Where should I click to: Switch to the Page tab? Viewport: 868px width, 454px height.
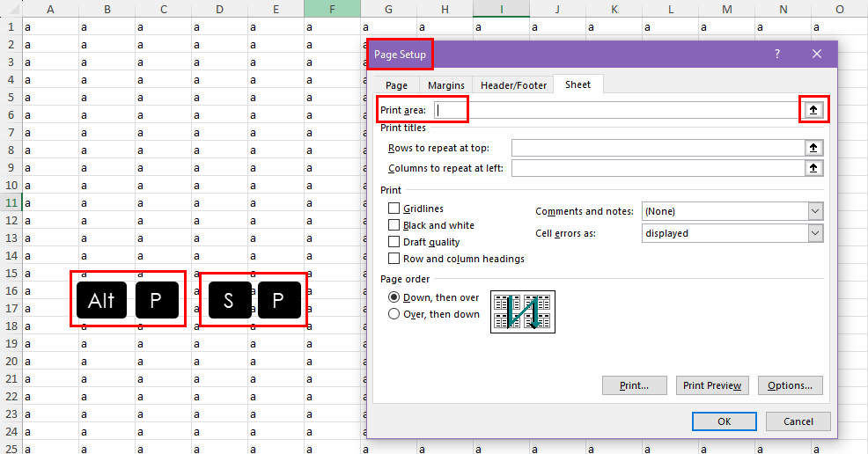click(396, 85)
